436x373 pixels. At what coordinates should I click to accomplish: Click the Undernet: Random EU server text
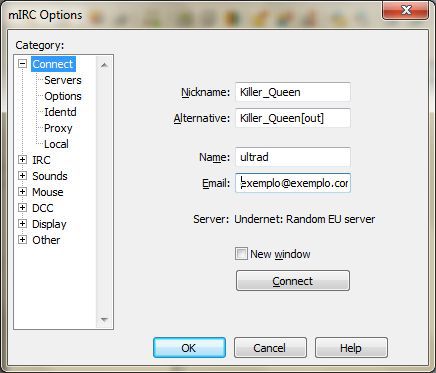(x=305, y=219)
